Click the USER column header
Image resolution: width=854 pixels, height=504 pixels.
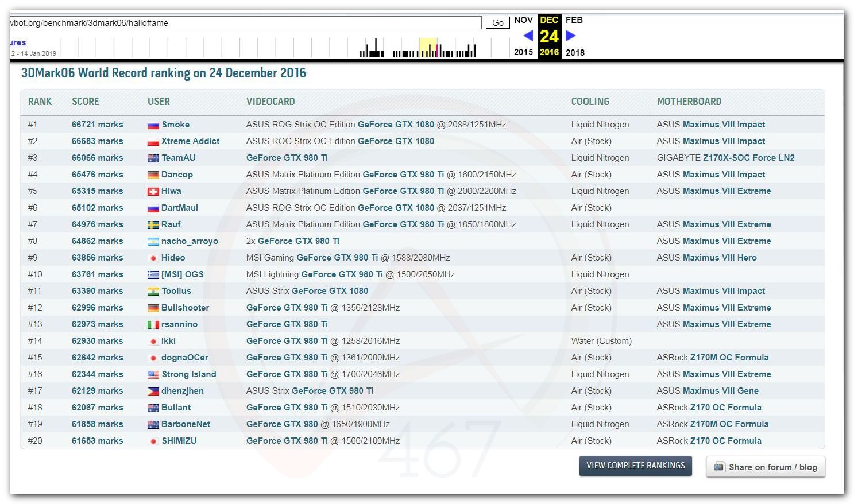tap(159, 102)
